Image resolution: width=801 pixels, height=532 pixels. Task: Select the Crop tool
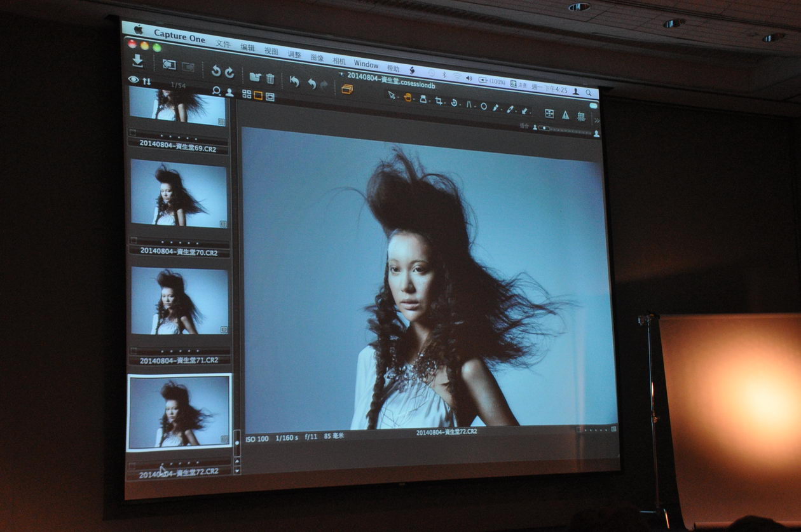tap(439, 101)
